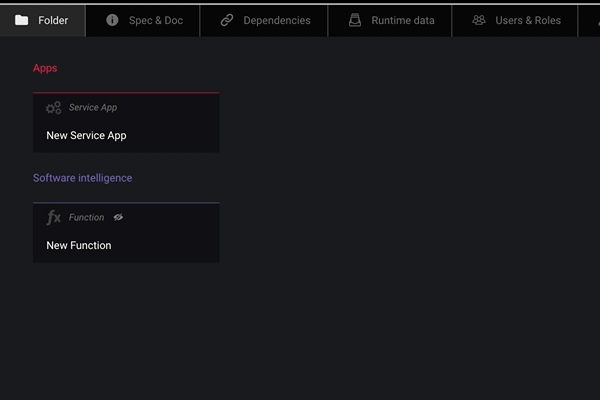Screen dimensions: 600x400
Task: Click the Apps section heading
Action: click(45, 68)
